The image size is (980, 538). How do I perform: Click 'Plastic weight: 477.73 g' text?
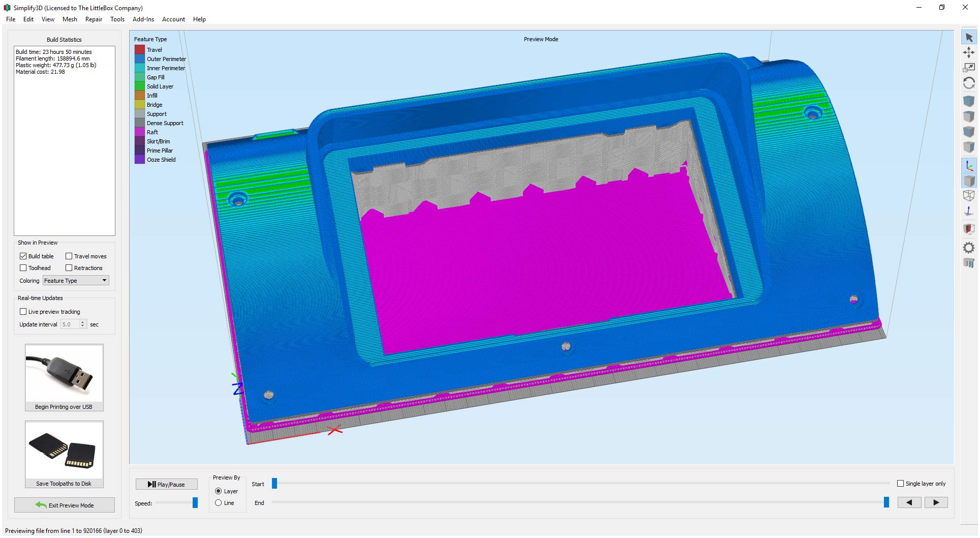(x=56, y=65)
